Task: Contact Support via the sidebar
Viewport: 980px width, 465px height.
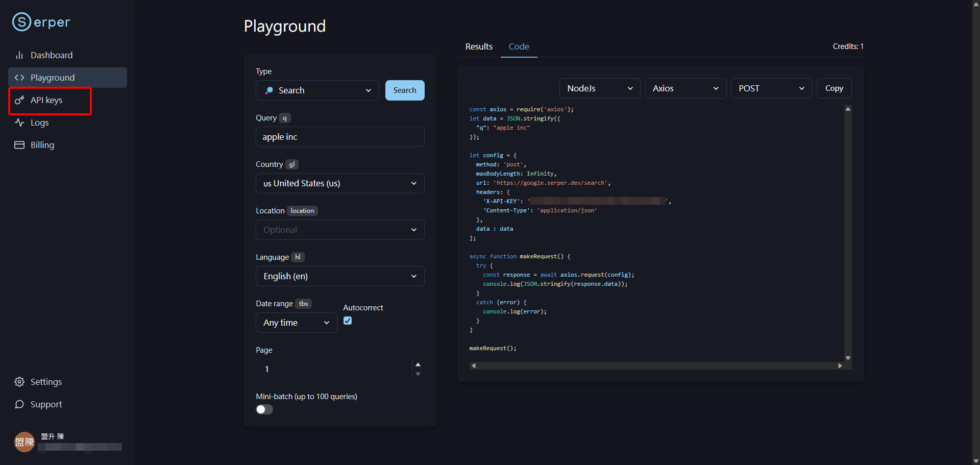Action: tap(45, 404)
